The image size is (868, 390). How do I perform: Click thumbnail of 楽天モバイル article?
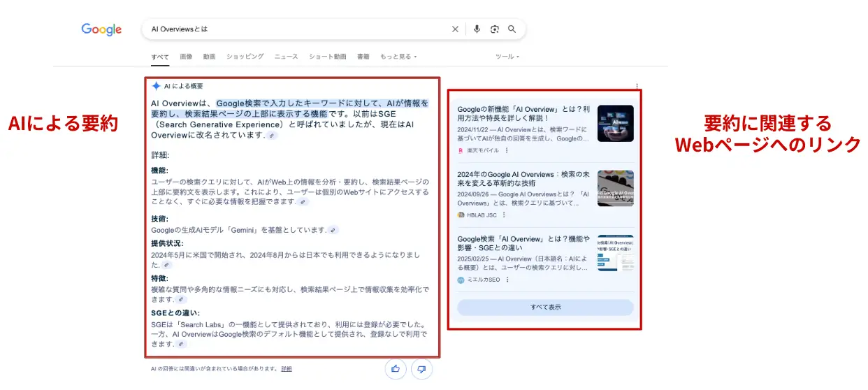coord(616,124)
